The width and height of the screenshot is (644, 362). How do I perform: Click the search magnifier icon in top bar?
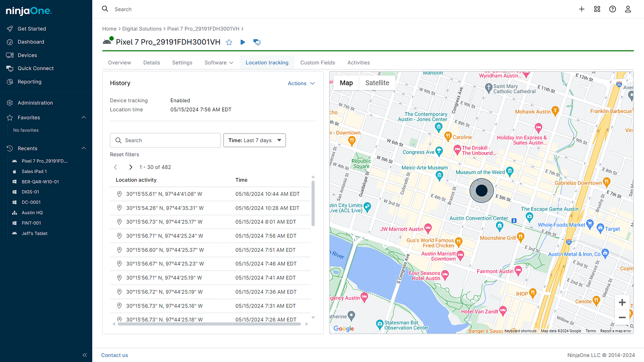coord(105,9)
